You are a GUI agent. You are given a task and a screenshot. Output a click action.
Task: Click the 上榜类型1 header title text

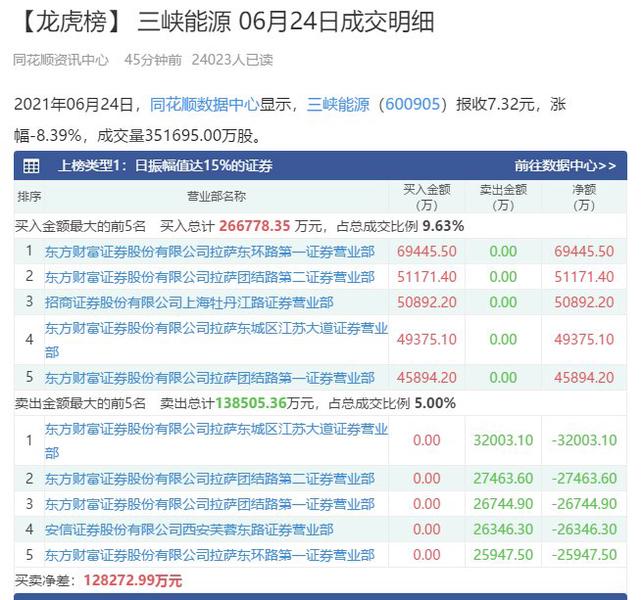click(165, 166)
